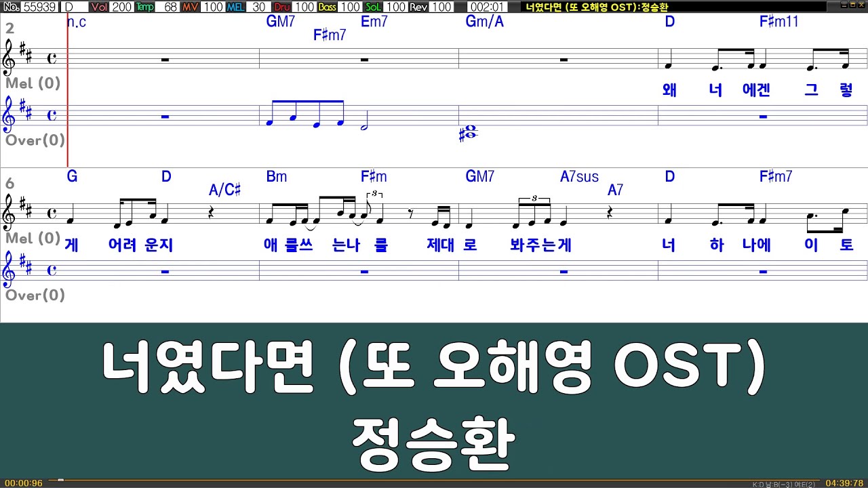868x488 pixels.
Task: Click the first Mel (0) track label
Action: 33,83
